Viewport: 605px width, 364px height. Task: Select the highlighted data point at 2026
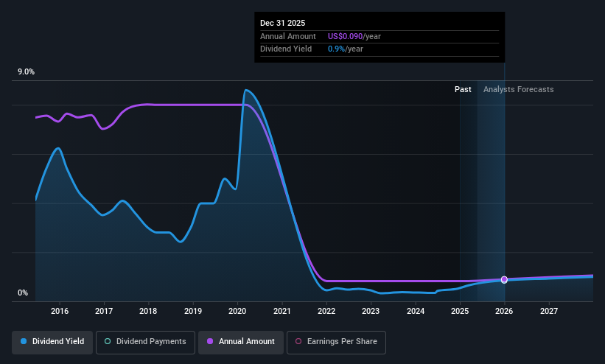click(504, 279)
